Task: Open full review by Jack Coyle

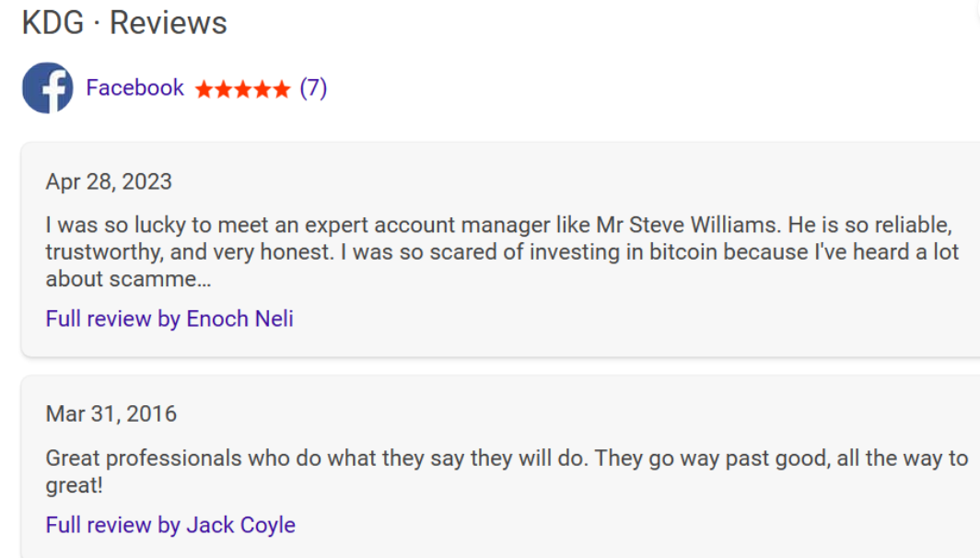Action: pyautogui.click(x=170, y=525)
